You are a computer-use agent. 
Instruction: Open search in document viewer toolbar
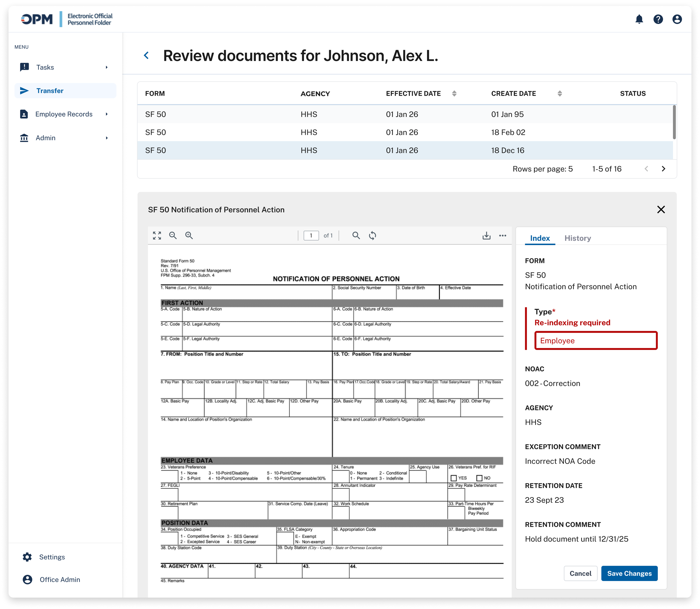[356, 236]
